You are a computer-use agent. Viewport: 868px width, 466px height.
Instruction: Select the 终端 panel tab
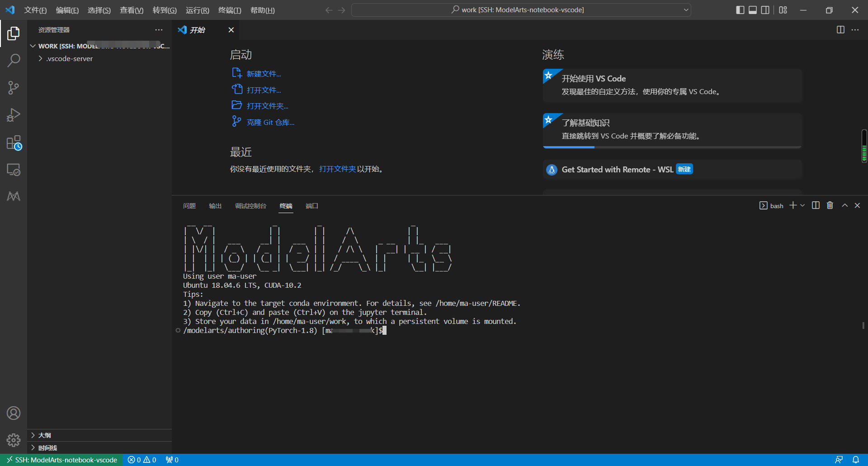tap(286, 206)
